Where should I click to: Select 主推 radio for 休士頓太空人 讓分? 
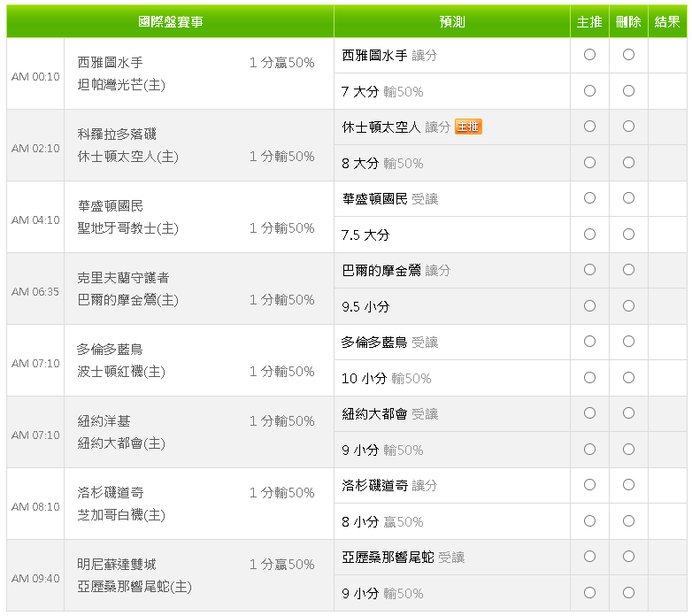tap(589, 127)
